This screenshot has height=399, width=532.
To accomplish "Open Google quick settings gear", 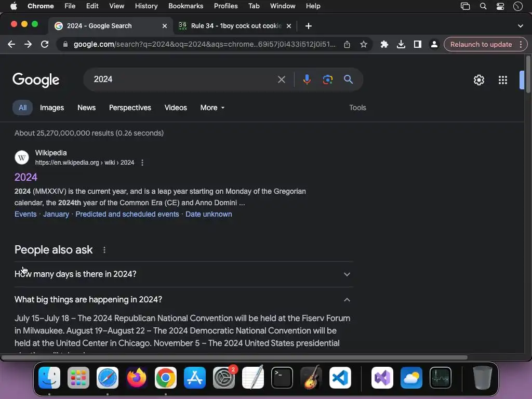I will [478, 80].
